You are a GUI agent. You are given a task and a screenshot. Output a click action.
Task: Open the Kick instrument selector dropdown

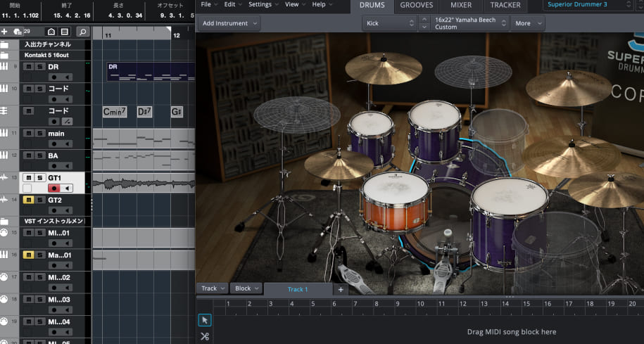(390, 23)
